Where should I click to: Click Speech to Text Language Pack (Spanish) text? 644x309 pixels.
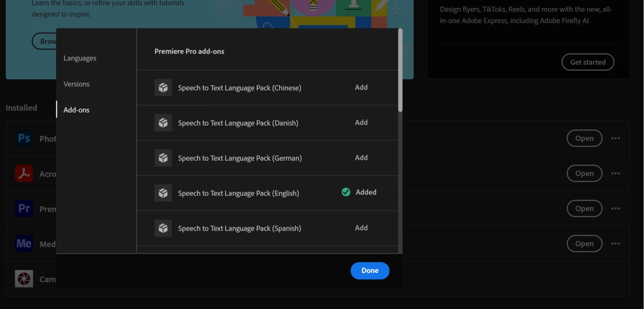click(239, 228)
